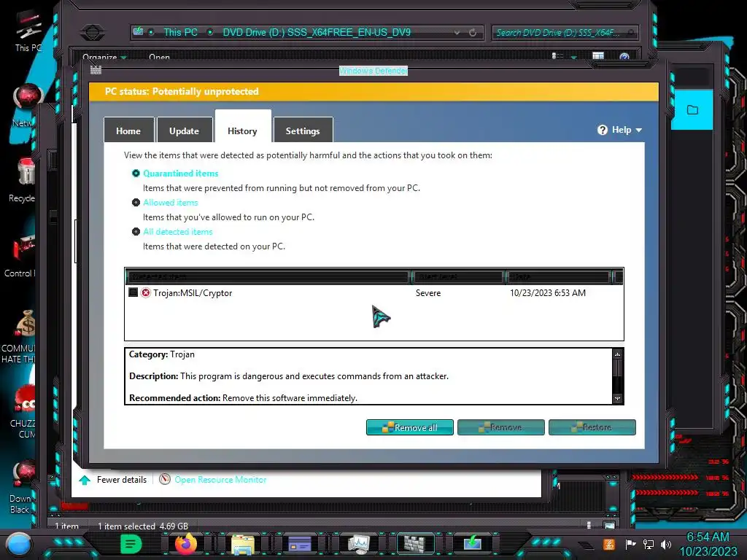Viewport: 747px width, 560px height.
Task: Open Resource Monitor link in Task Manager
Action: (x=220, y=480)
